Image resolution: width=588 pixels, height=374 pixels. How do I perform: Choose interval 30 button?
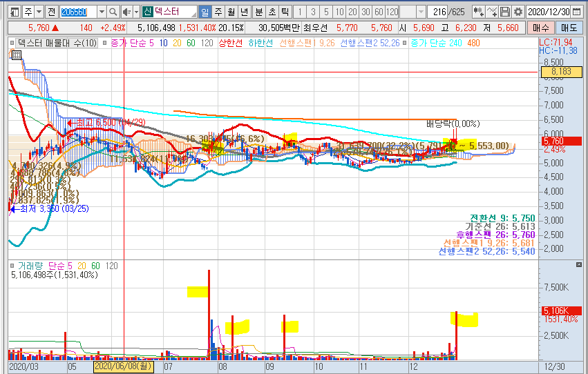pyautogui.click(x=366, y=12)
